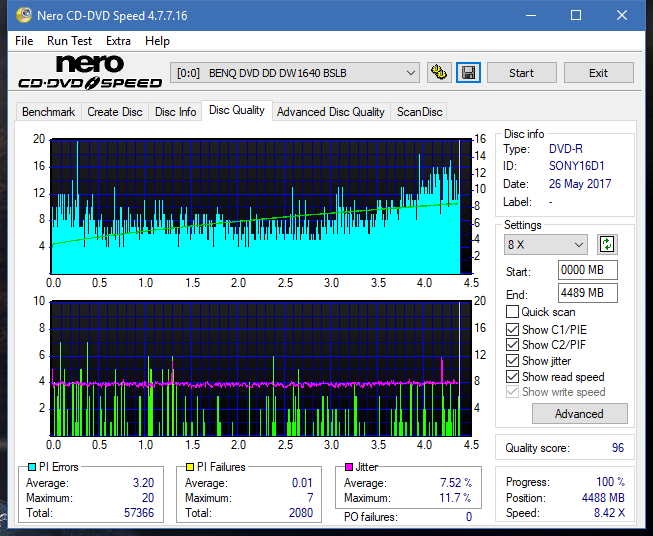Click the cyan PI Errors color swatch
The width and height of the screenshot is (653, 536).
point(32,467)
